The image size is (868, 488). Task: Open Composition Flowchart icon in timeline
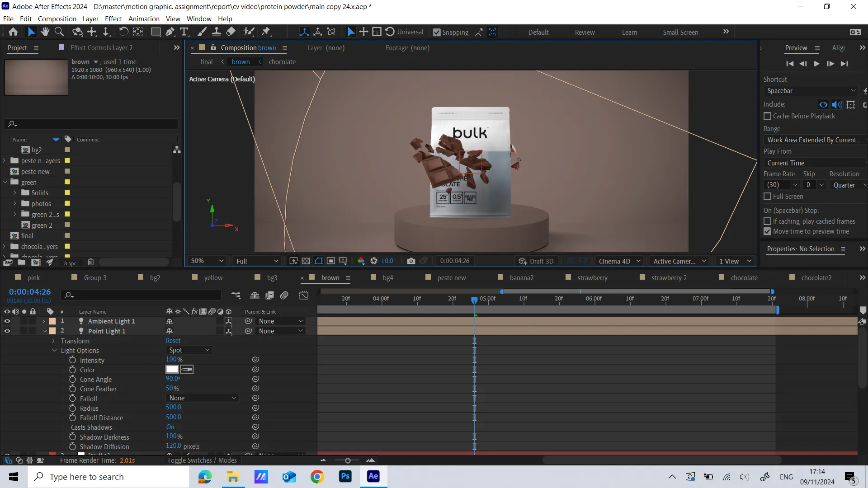[236, 296]
